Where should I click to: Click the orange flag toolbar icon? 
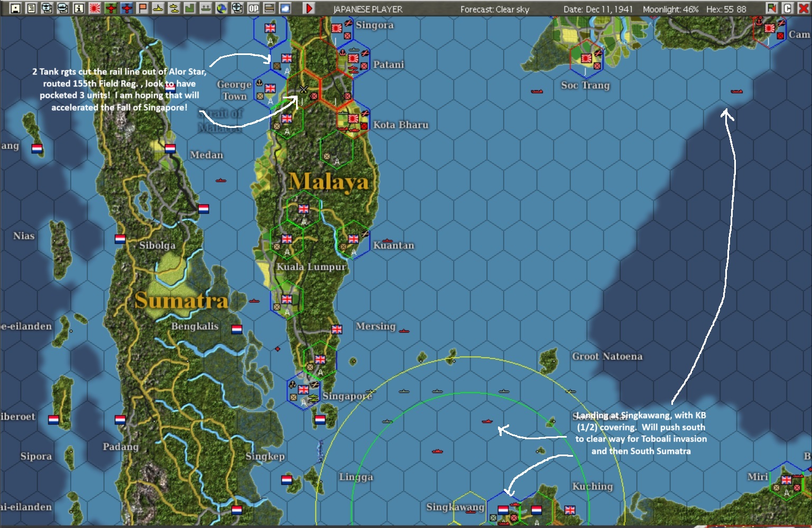pyautogui.click(x=142, y=8)
